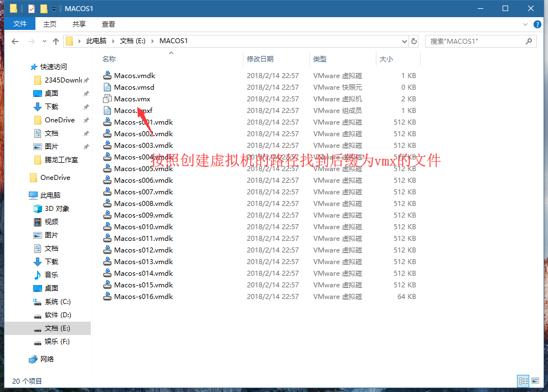
Task: Select the Macos.vmx file icon
Action: click(107, 99)
